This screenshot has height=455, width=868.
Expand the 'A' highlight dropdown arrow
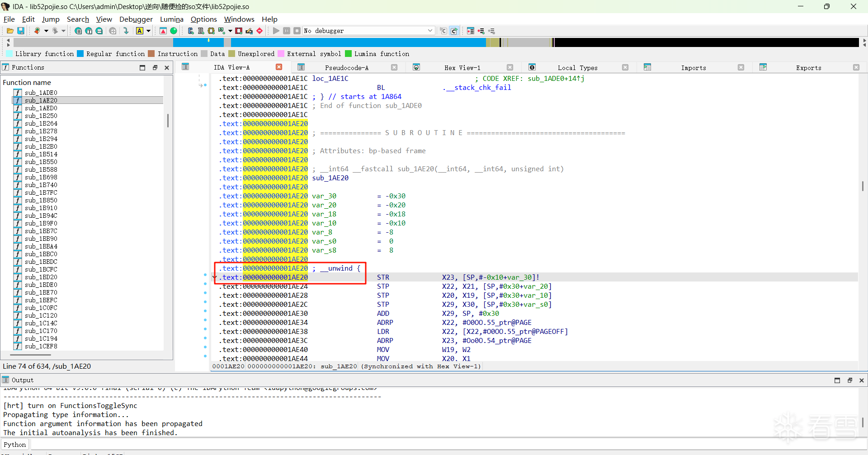(148, 31)
